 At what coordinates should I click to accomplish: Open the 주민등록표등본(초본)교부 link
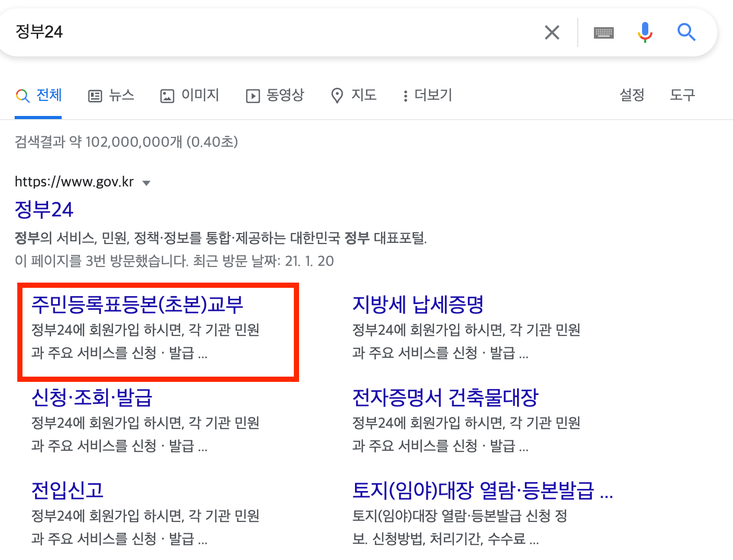[x=138, y=305]
